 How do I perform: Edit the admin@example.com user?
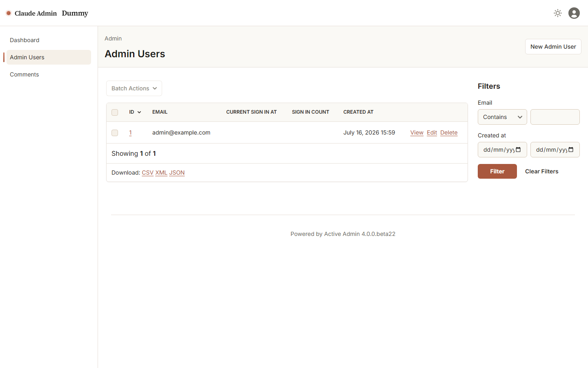432,132
